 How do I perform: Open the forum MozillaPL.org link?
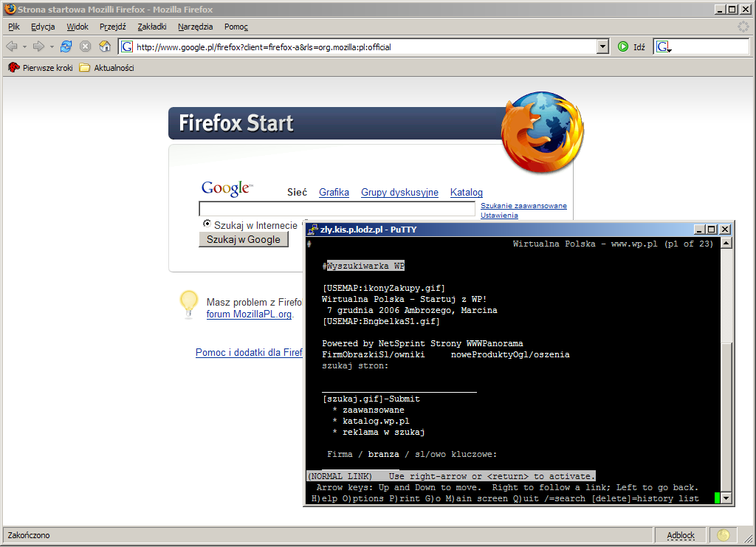coord(250,314)
